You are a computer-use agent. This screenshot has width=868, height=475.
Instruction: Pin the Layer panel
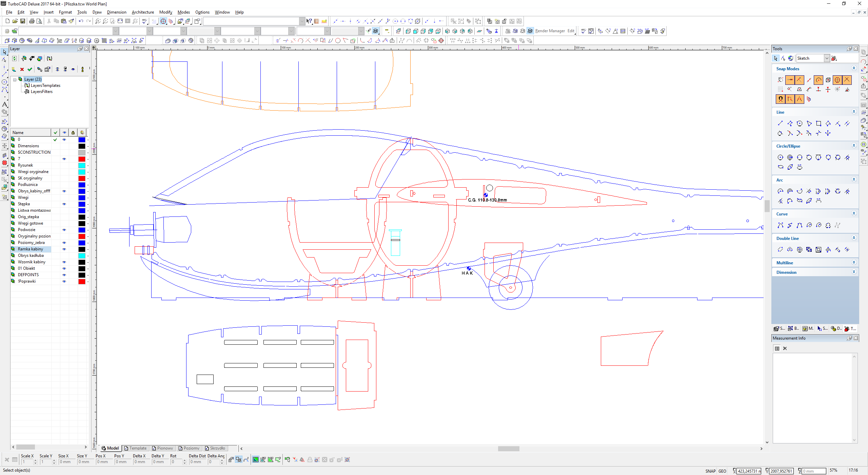80,49
